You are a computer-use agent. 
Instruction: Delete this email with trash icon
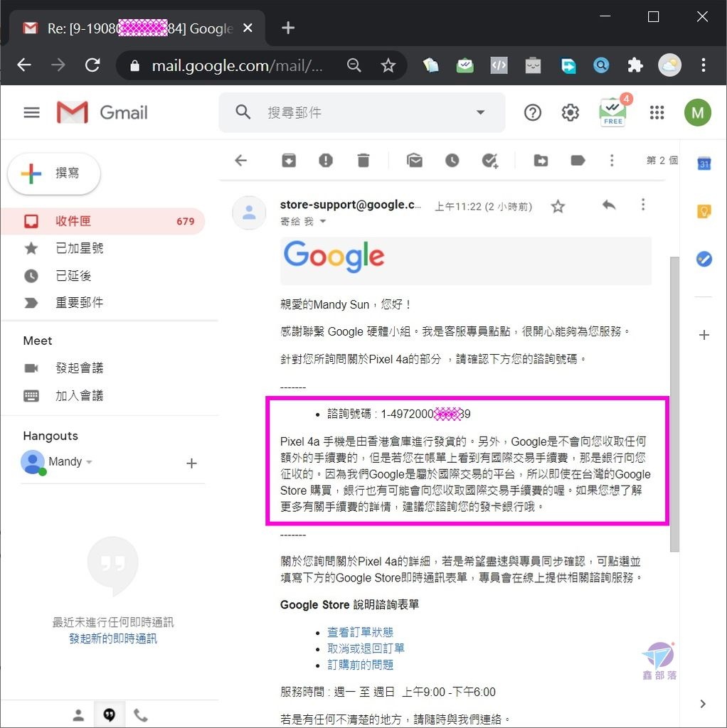click(x=363, y=161)
